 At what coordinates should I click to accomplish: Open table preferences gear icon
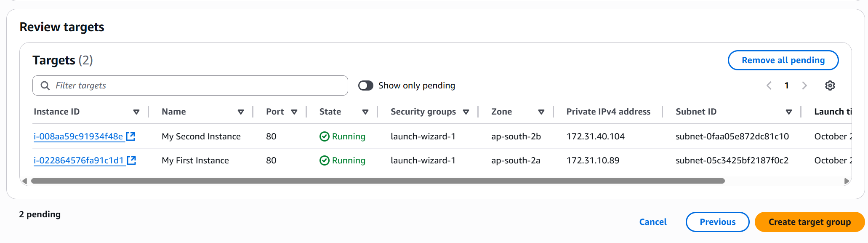click(830, 85)
